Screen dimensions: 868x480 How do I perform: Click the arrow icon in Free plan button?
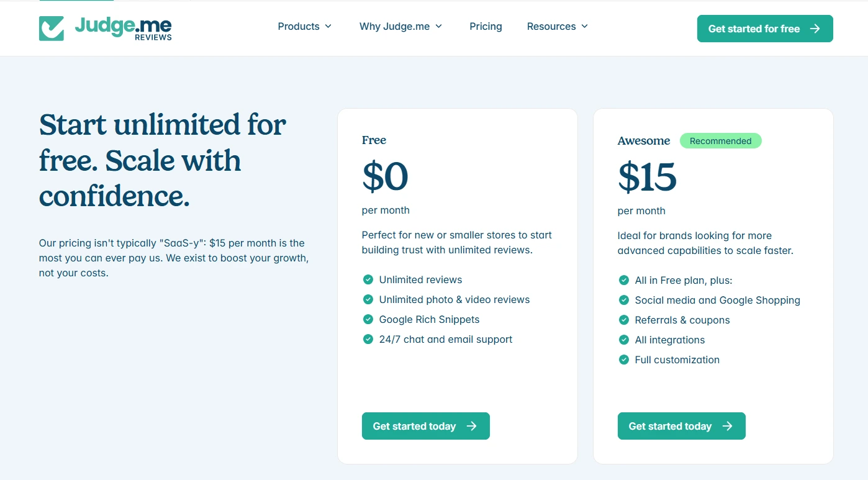tap(472, 426)
